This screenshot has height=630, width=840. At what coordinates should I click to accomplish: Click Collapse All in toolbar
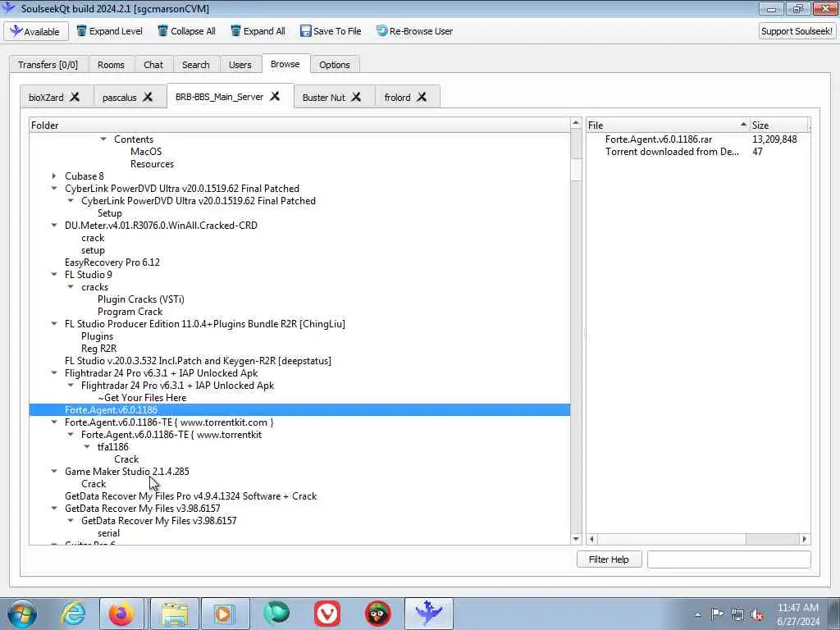(186, 31)
